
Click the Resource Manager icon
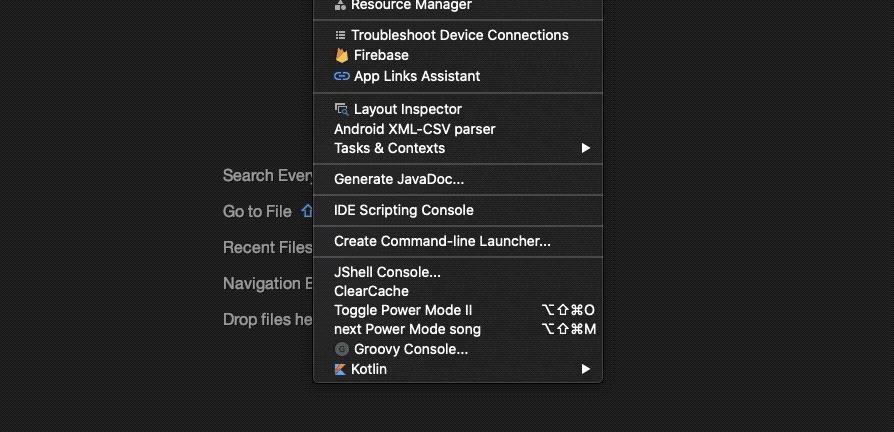pyautogui.click(x=341, y=5)
